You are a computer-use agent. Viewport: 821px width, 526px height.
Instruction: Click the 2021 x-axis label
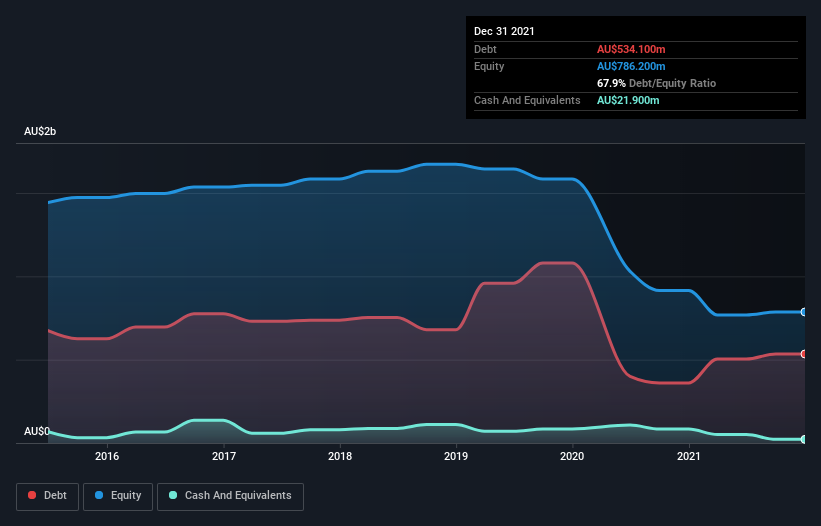689,456
